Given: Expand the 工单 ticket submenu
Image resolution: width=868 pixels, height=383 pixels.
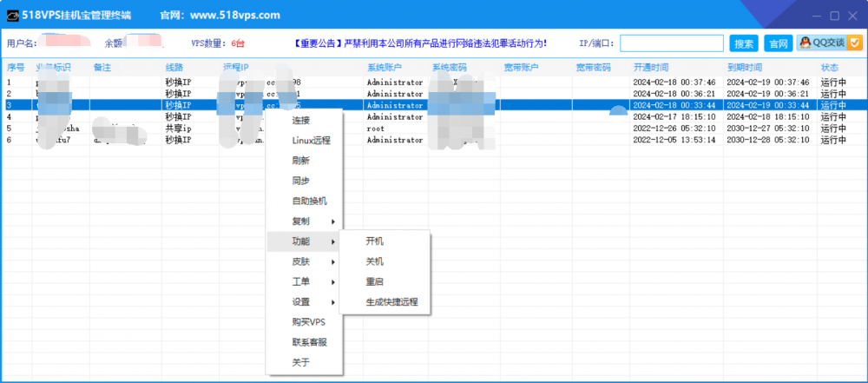Looking at the screenshot, I should 305,281.
